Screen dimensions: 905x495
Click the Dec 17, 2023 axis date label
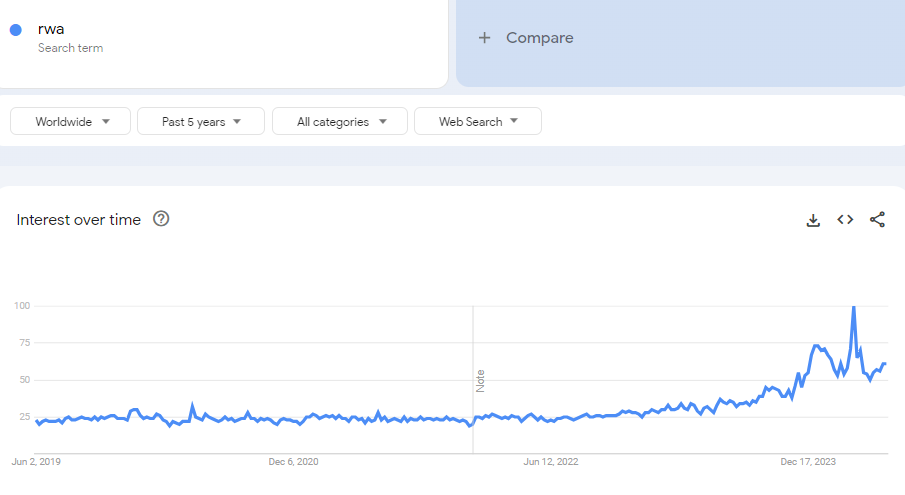[x=808, y=462]
